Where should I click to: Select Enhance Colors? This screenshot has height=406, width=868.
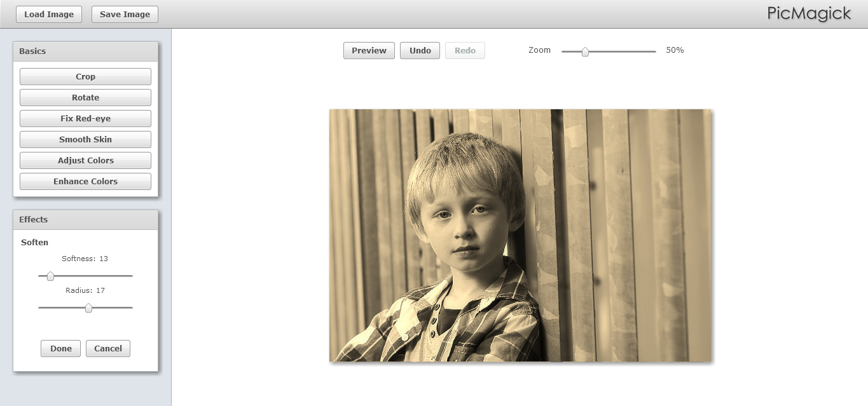tap(85, 181)
